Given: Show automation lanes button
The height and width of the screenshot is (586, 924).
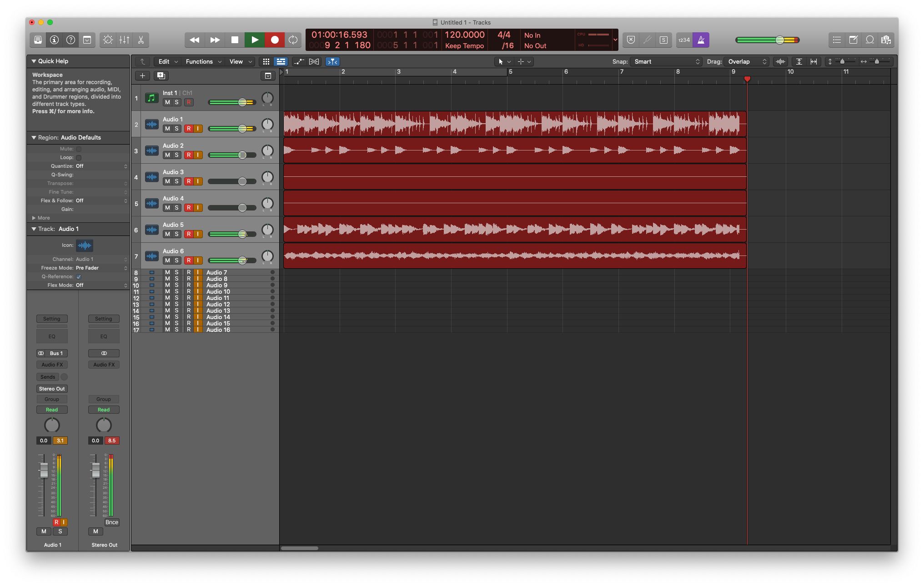Looking at the screenshot, I should click(x=299, y=61).
